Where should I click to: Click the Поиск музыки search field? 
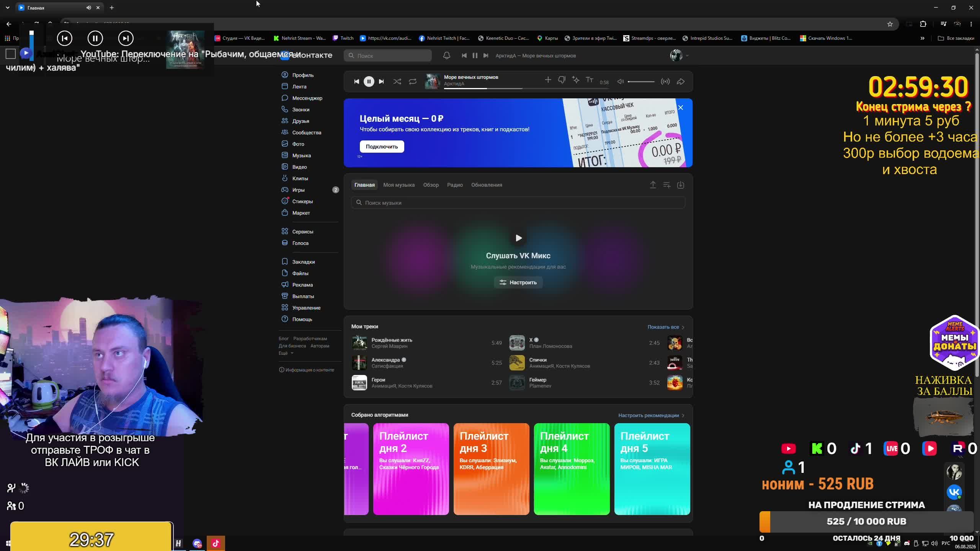(x=518, y=203)
